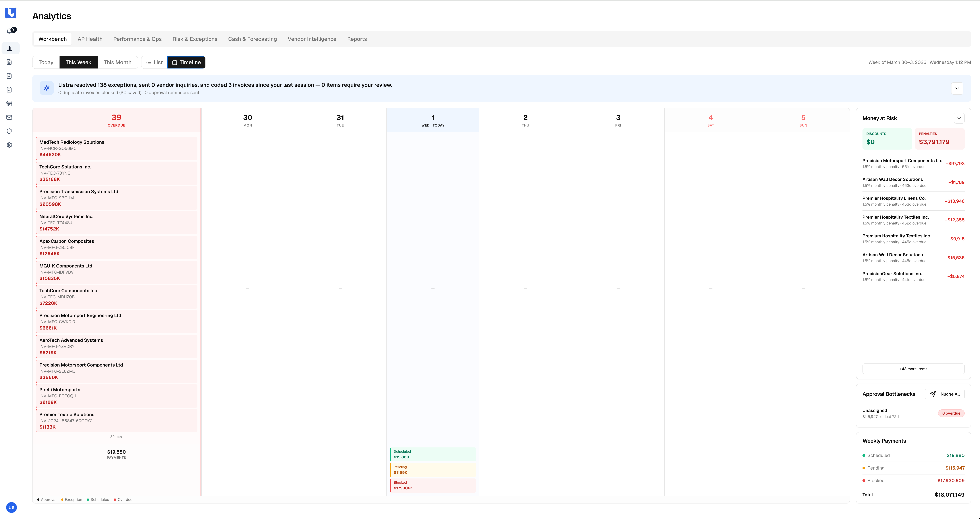
Task: Select the analytics bar chart sidebar icon
Action: pyautogui.click(x=9, y=48)
